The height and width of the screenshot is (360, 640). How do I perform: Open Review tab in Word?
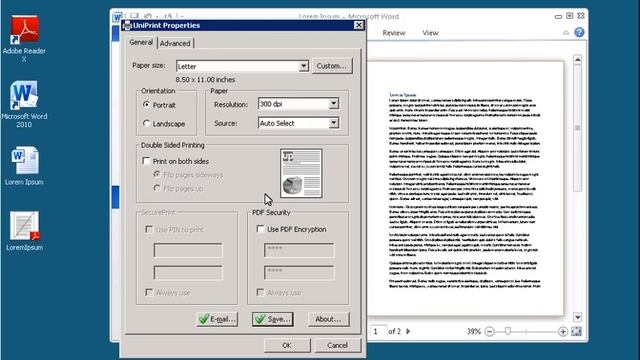point(394,33)
